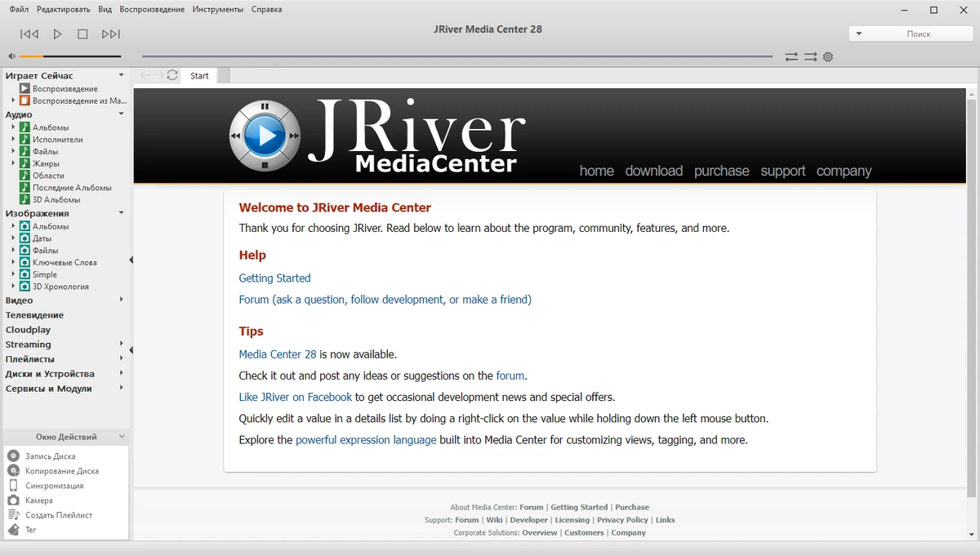The image size is (980, 556).
Task: Click the Области music note icon
Action: [25, 176]
